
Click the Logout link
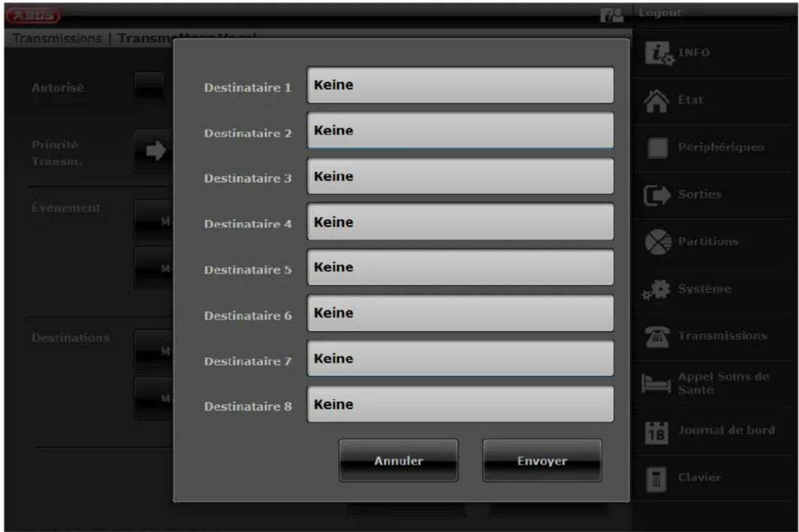pyautogui.click(x=660, y=13)
